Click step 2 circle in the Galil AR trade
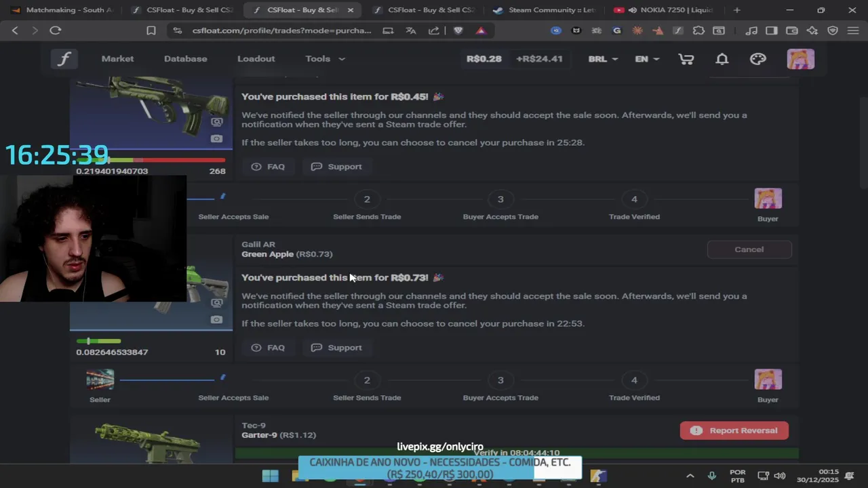The height and width of the screenshot is (488, 868). (367, 380)
